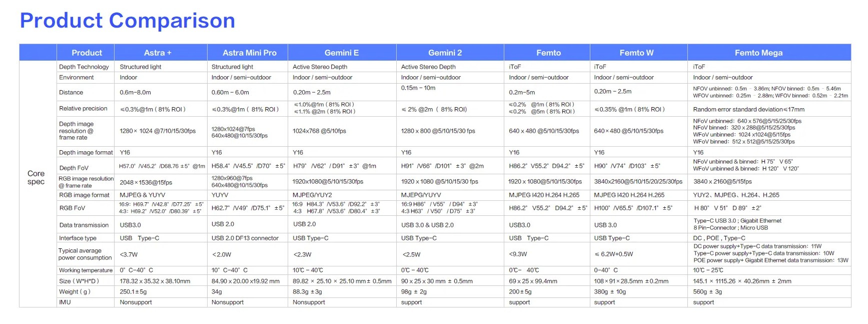Select the Relative precision row label

coord(83,109)
